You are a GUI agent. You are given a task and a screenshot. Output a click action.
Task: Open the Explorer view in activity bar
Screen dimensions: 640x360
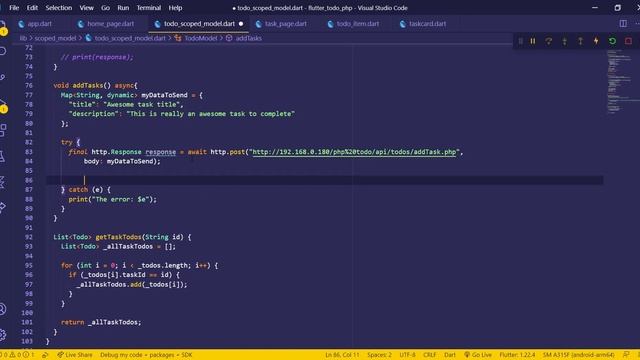tap(3, 27)
